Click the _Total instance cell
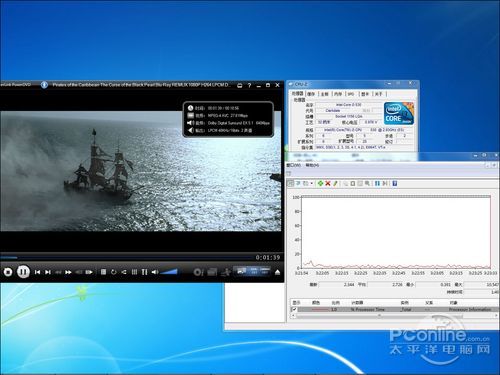Viewport: 500px width, 375px height. (x=406, y=310)
